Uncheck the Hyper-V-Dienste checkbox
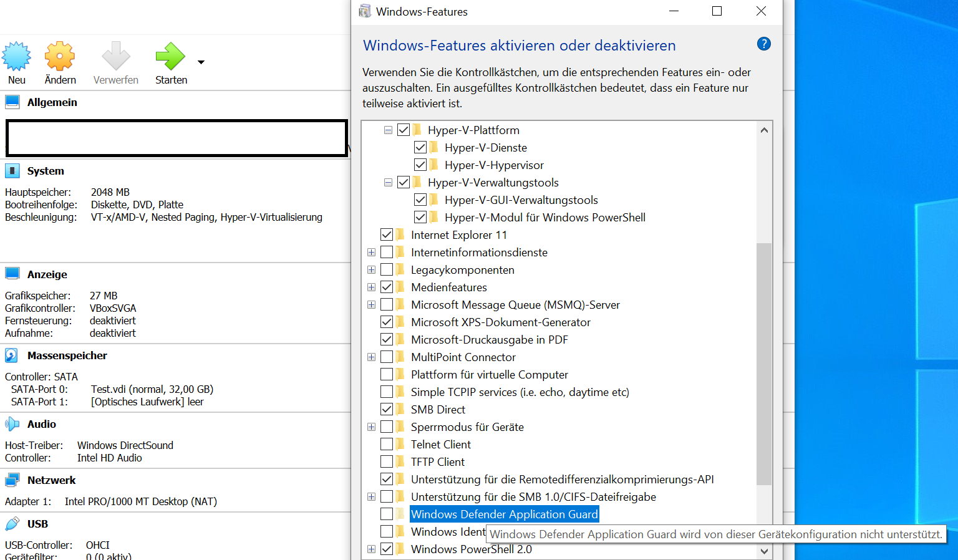Screen dimensions: 958x560 pos(420,147)
